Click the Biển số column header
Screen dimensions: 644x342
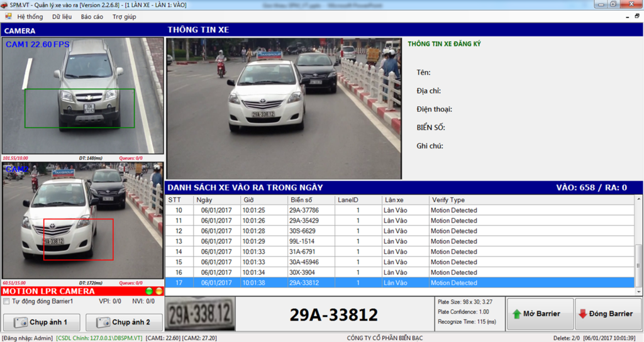301,200
